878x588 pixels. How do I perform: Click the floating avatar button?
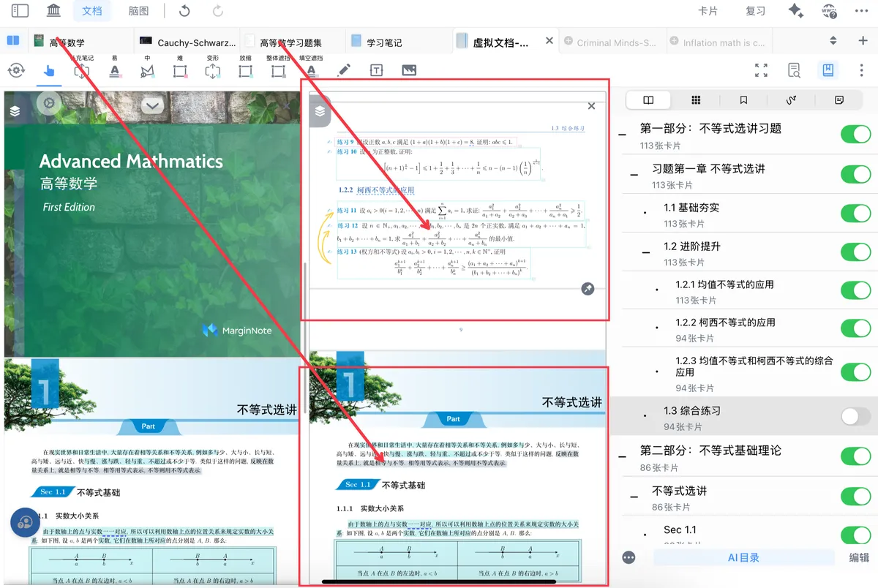tap(25, 522)
